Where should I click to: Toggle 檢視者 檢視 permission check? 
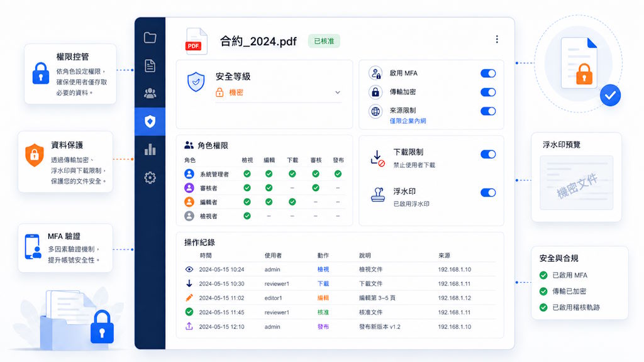click(x=247, y=216)
